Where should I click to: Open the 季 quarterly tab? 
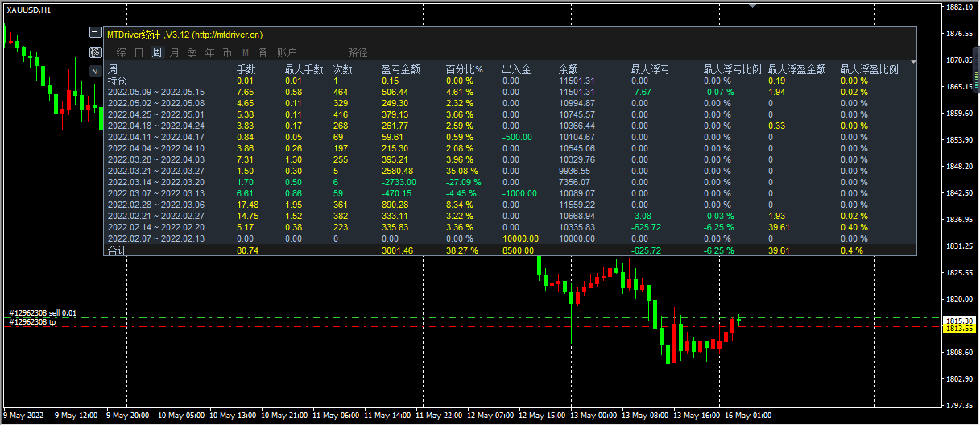[192, 52]
